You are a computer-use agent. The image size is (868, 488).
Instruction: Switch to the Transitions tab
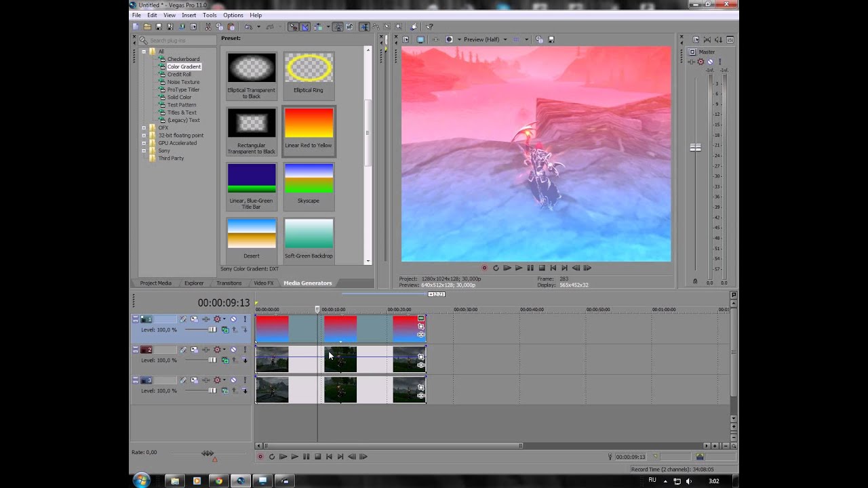(229, 283)
